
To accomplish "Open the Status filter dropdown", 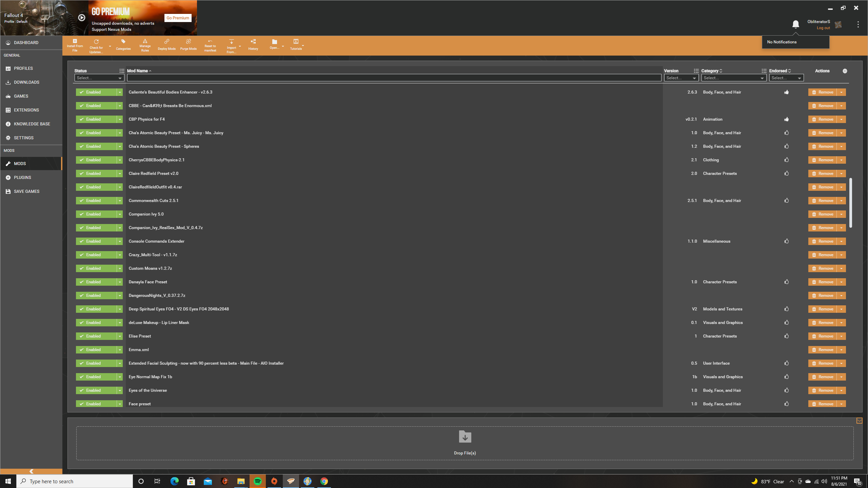I will click(99, 78).
